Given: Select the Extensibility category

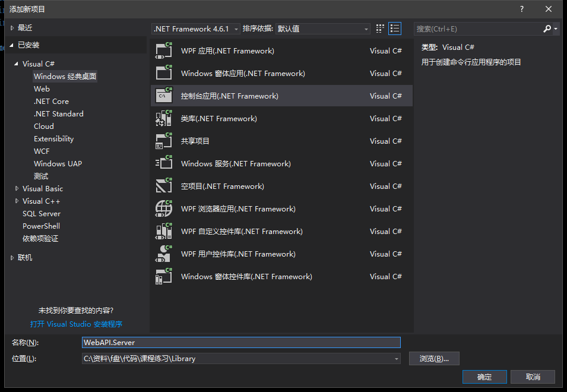Looking at the screenshot, I should [54, 139].
